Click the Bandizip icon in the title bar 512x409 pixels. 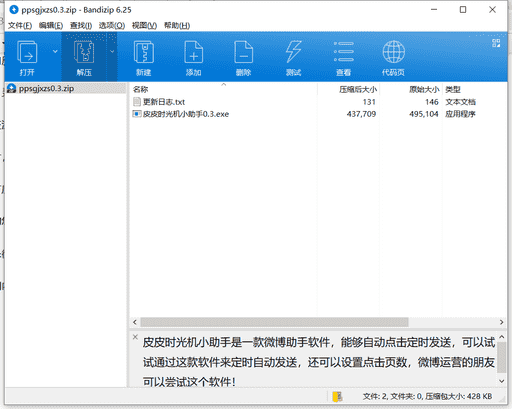[x=14, y=10]
